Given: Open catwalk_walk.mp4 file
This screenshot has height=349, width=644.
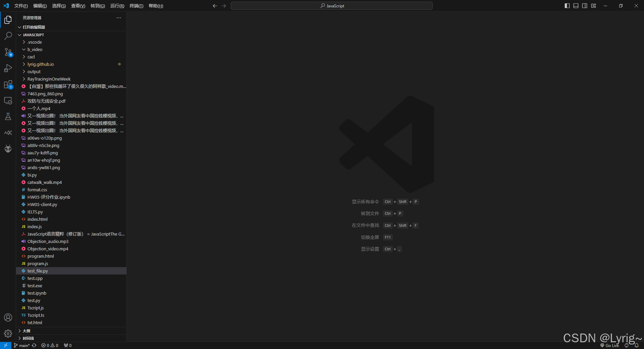Looking at the screenshot, I should tap(71, 182).
